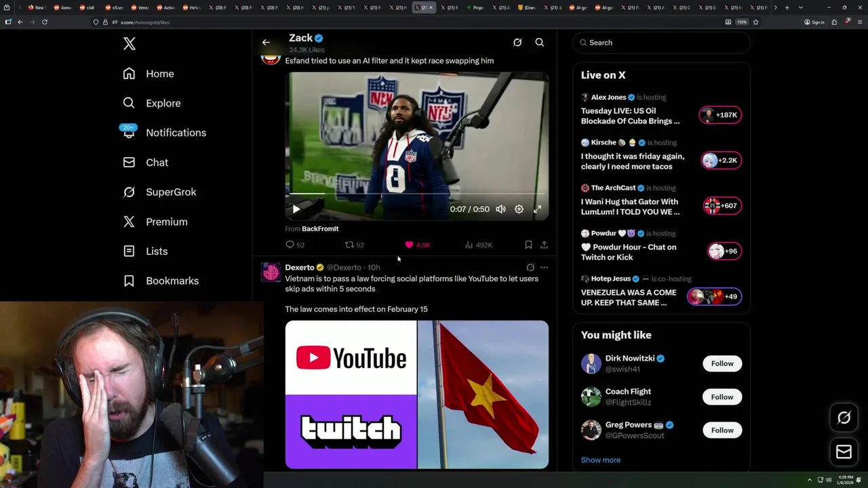Open Chat in the sidebar
Screen dimensions: 868x488
[x=146, y=163]
